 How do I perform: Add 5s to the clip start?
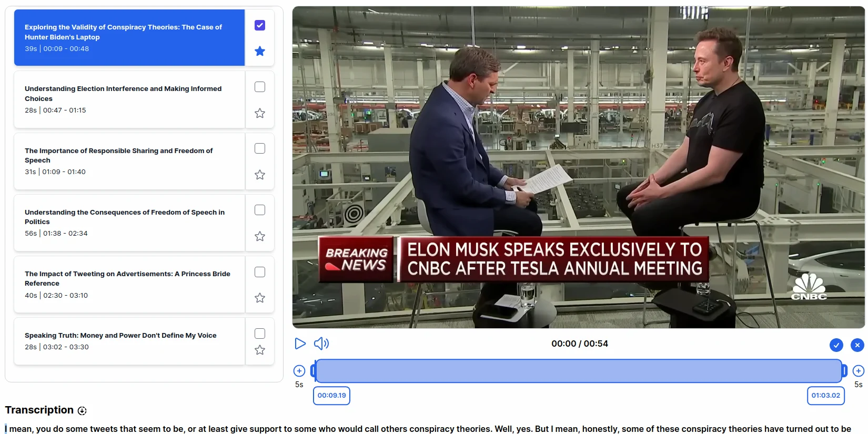tap(299, 371)
